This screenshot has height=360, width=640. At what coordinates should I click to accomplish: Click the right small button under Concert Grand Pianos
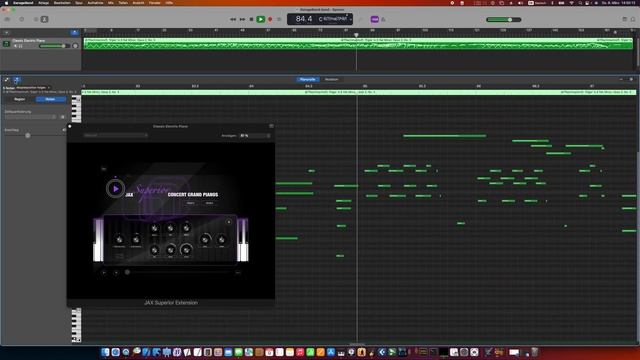[209, 203]
